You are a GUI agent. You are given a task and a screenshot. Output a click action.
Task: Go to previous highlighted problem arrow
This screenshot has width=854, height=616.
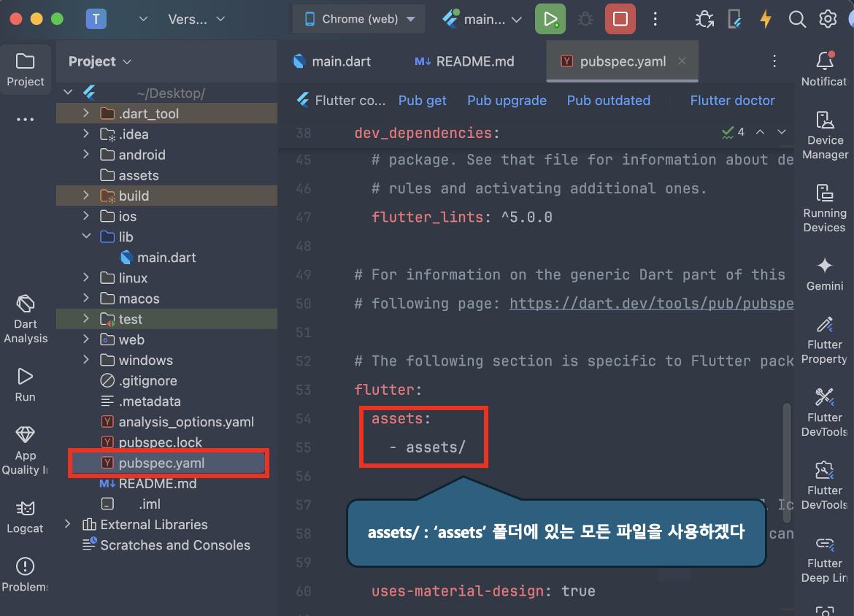(x=761, y=132)
